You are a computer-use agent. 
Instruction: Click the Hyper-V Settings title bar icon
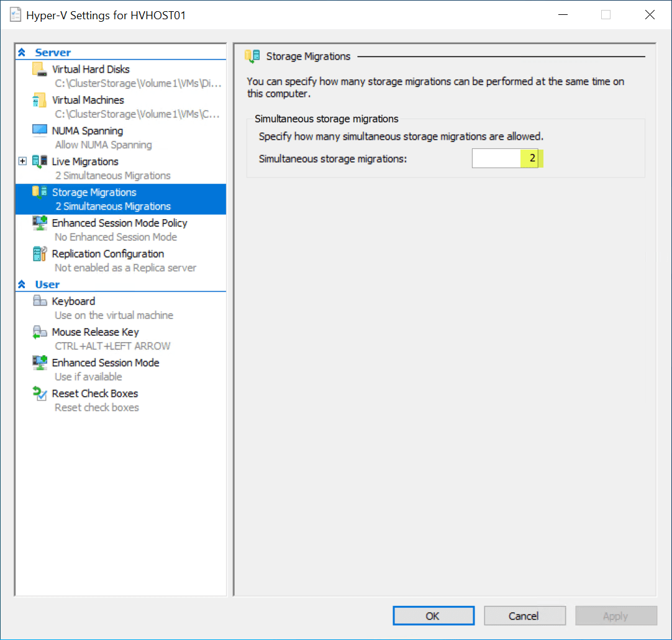(16, 15)
